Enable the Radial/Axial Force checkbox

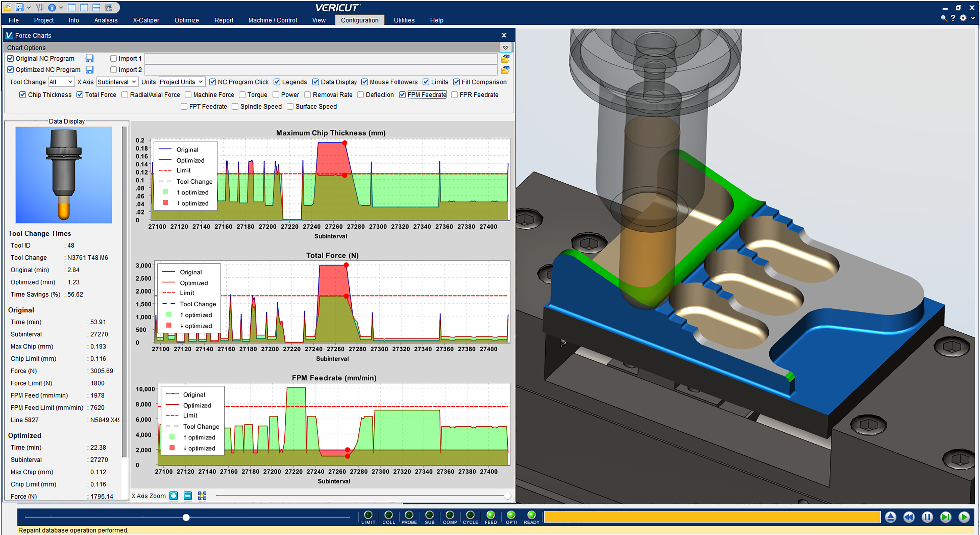(x=125, y=94)
